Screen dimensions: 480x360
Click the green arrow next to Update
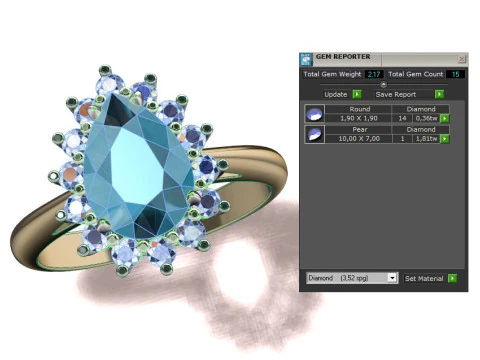[357, 94]
